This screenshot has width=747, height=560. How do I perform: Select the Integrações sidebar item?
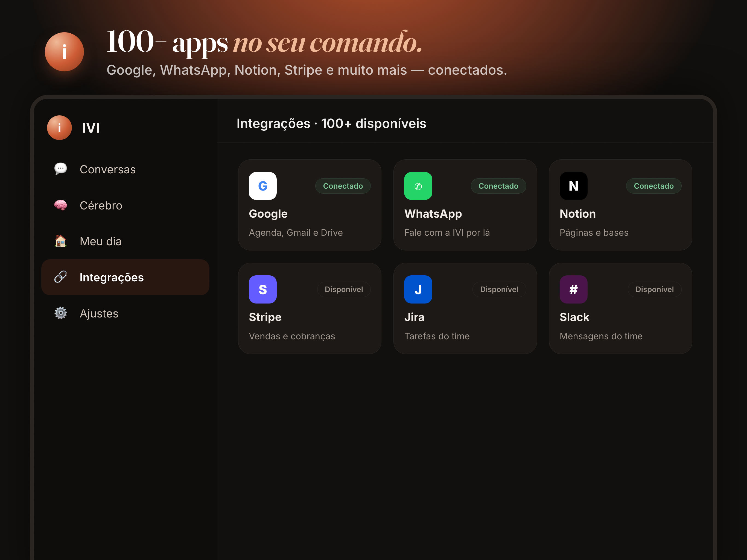point(125,277)
